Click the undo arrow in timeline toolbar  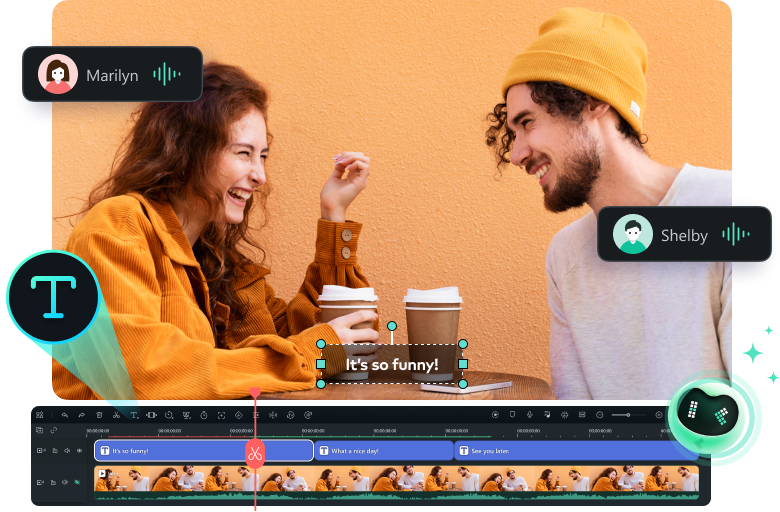click(x=65, y=414)
